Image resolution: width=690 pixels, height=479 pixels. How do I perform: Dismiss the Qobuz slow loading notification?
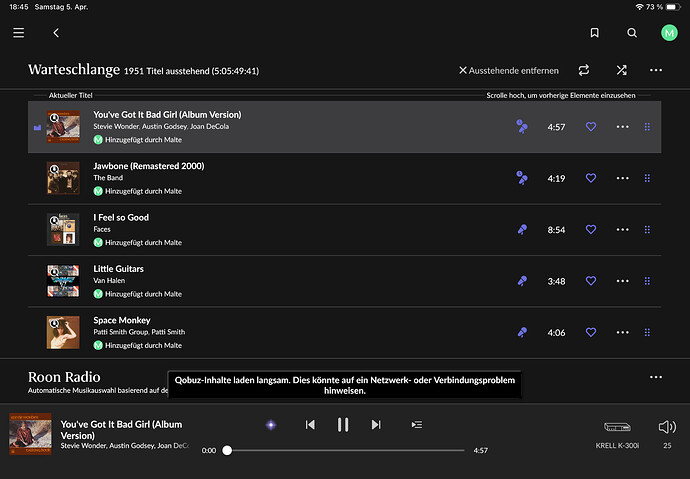pyautogui.click(x=345, y=385)
